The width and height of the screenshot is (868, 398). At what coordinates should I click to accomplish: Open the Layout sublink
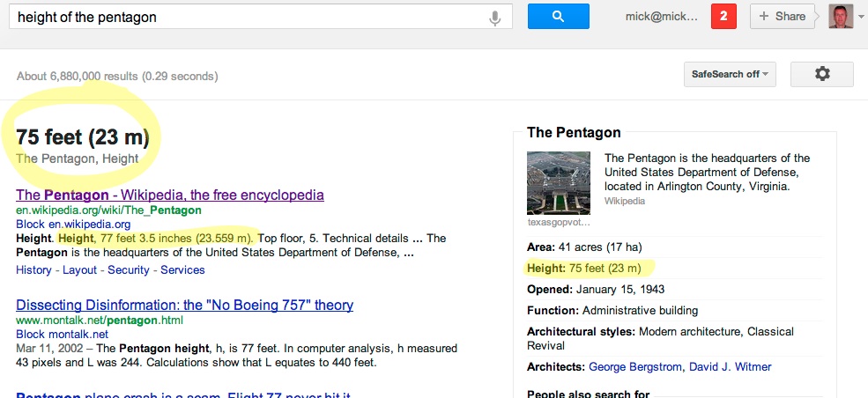(79, 270)
